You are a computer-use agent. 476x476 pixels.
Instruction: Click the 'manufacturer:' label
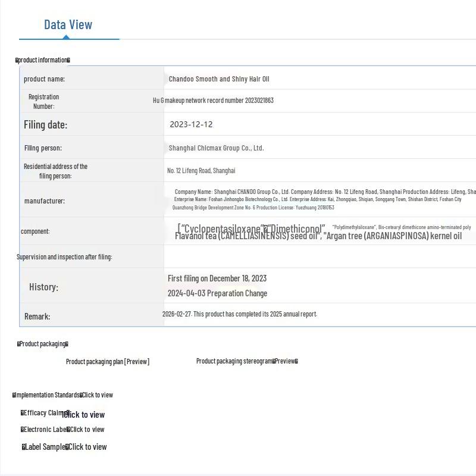click(44, 201)
